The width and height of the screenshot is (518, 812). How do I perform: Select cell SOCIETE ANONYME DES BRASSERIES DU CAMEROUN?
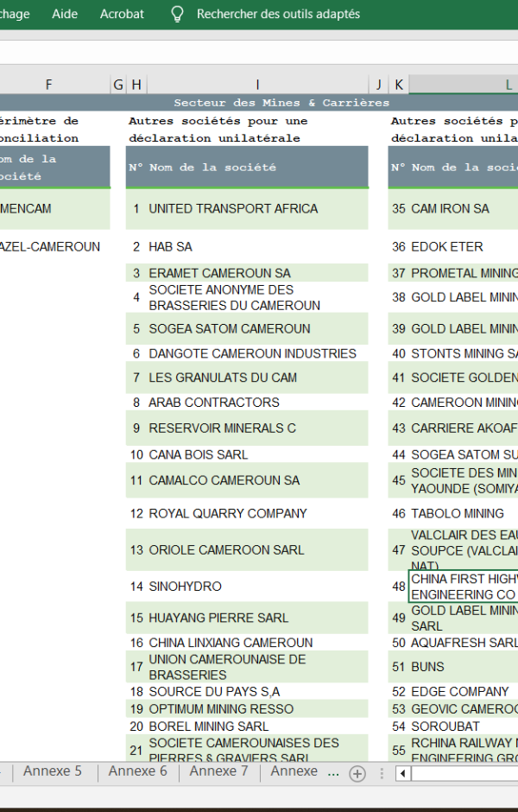coord(258,297)
